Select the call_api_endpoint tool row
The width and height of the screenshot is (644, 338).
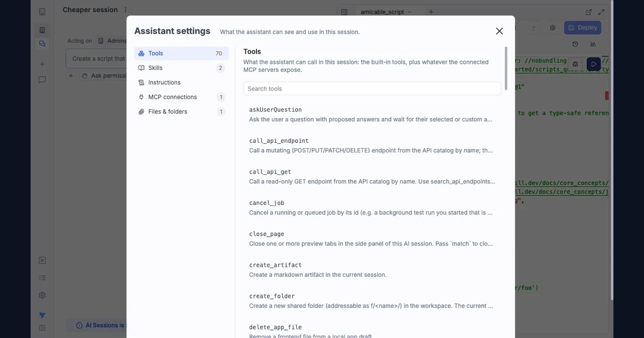coord(372,145)
